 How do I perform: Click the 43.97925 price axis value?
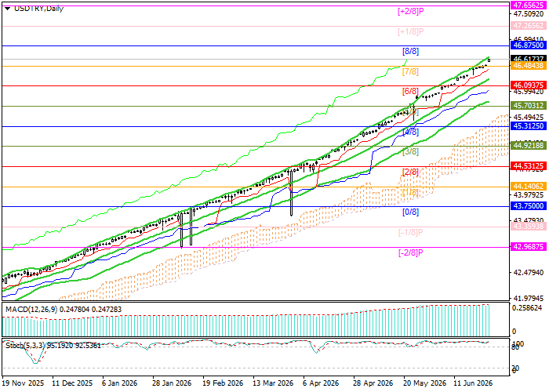pos(529,194)
